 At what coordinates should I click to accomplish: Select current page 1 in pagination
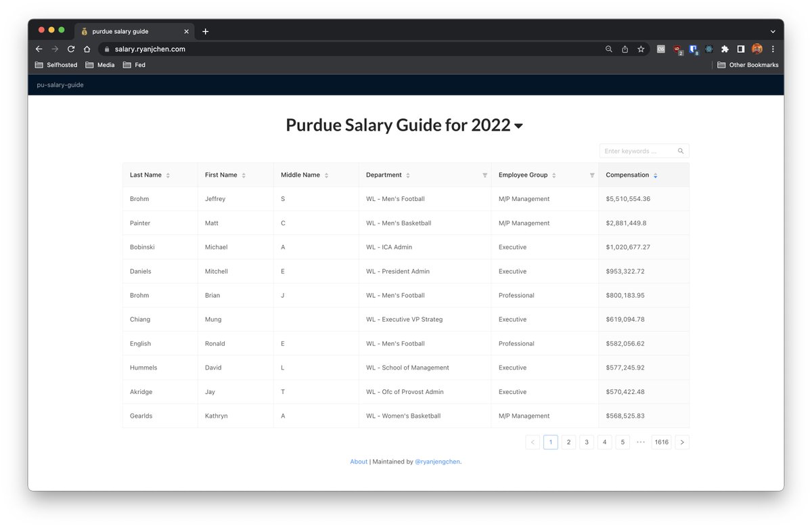551,442
